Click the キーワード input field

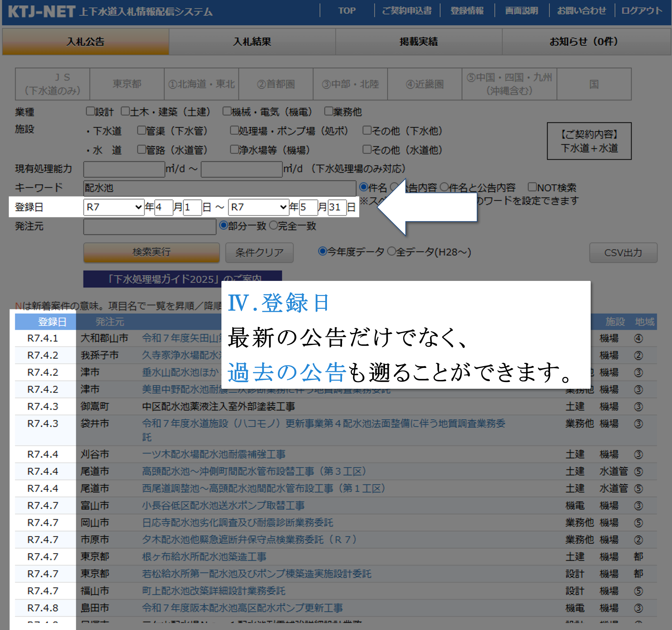click(x=219, y=187)
